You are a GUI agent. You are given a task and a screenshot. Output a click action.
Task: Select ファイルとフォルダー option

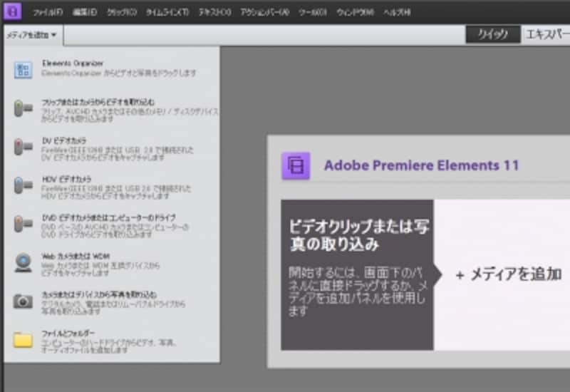click(109, 341)
